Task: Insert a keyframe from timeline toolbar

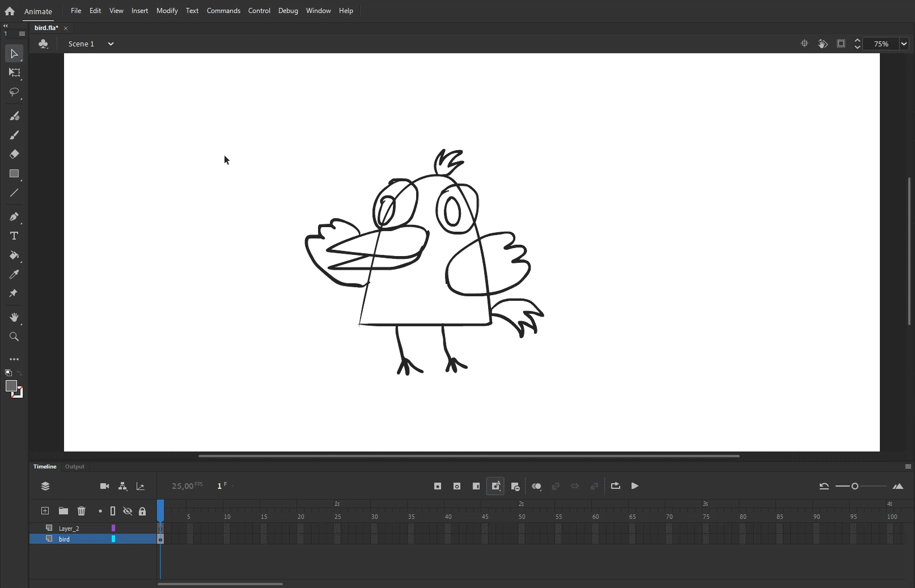Action: pyautogui.click(x=438, y=486)
